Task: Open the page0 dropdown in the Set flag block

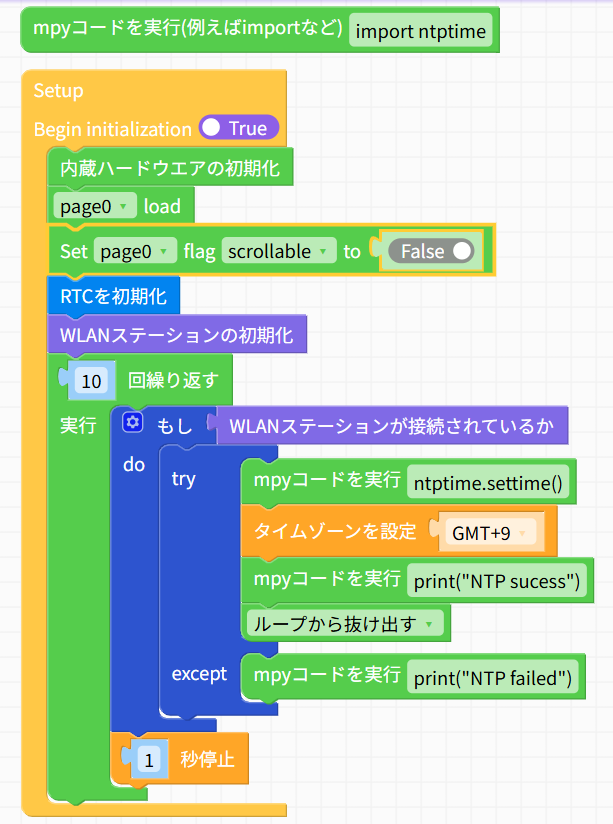Action: click(136, 251)
